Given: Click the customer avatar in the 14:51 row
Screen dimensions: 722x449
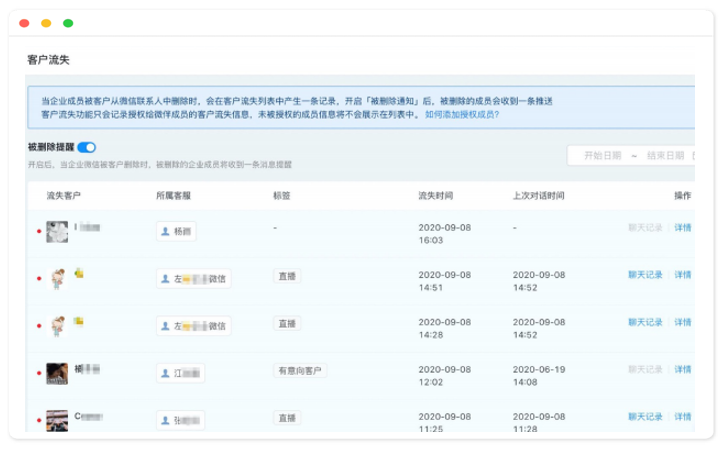Looking at the screenshot, I should click(58, 278).
